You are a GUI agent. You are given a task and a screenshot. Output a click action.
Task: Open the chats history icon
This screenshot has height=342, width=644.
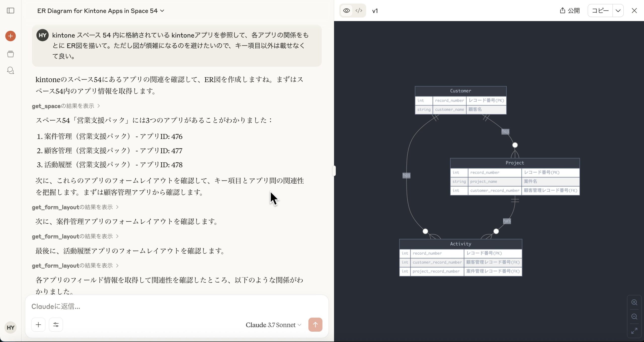pyautogui.click(x=11, y=70)
